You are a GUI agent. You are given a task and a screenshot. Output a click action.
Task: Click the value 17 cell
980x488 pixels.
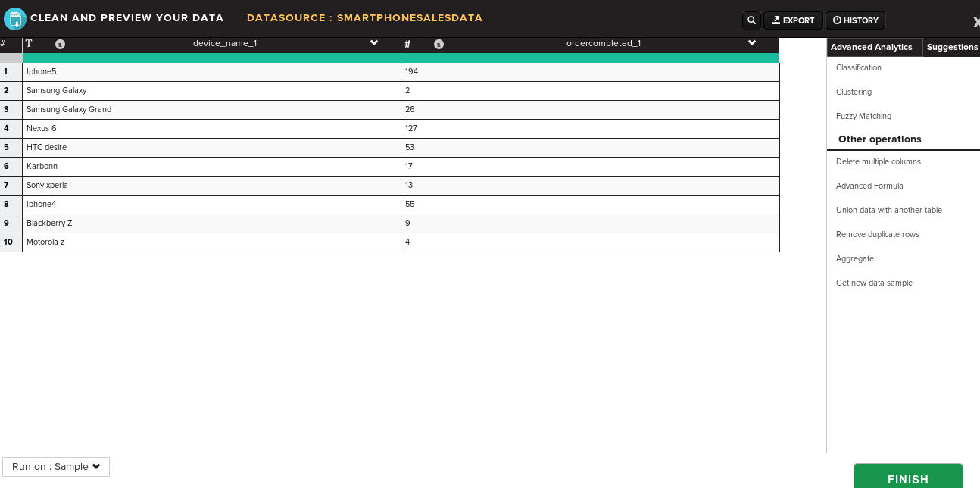590,167
